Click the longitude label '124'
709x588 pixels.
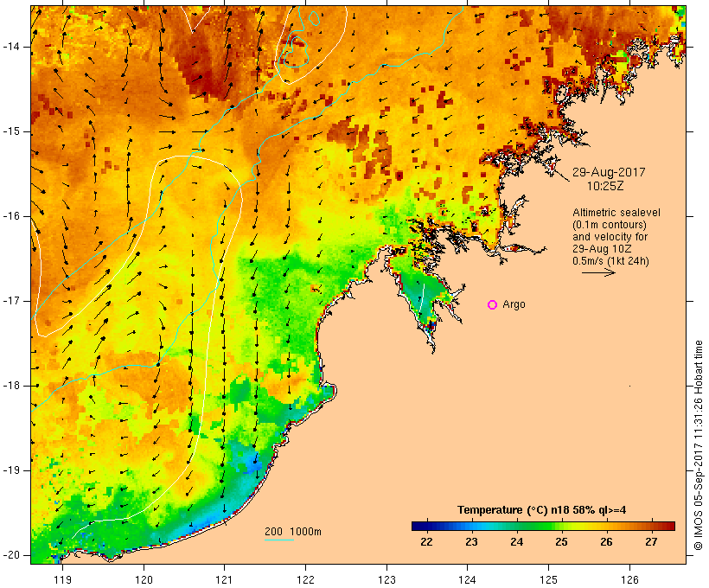(468, 579)
